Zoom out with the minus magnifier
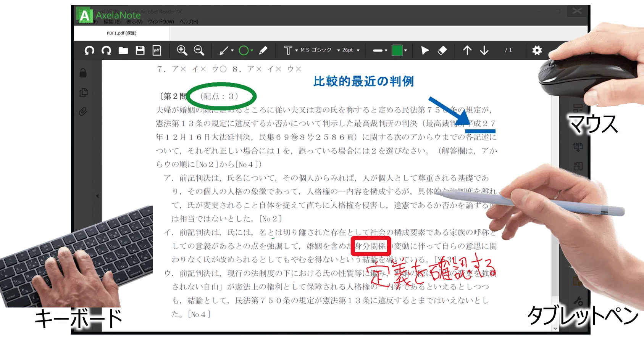Viewport: 644px width, 338px height. point(199,50)
